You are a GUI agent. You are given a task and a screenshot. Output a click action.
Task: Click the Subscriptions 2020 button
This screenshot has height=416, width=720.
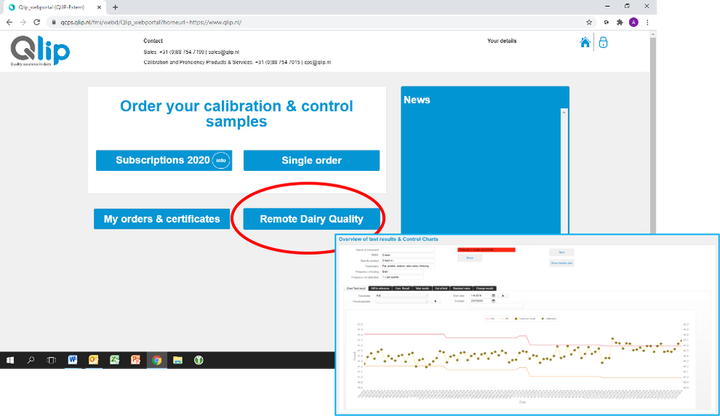[x=164, y=160]
